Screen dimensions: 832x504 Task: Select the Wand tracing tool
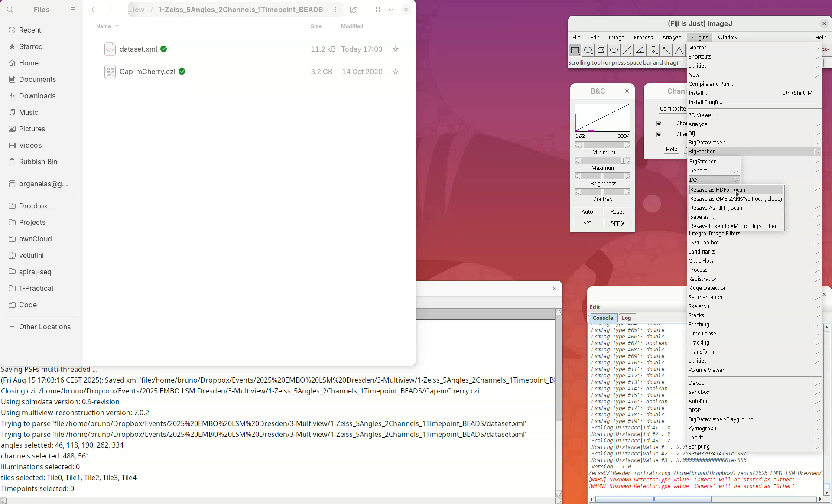pos(666,50)
